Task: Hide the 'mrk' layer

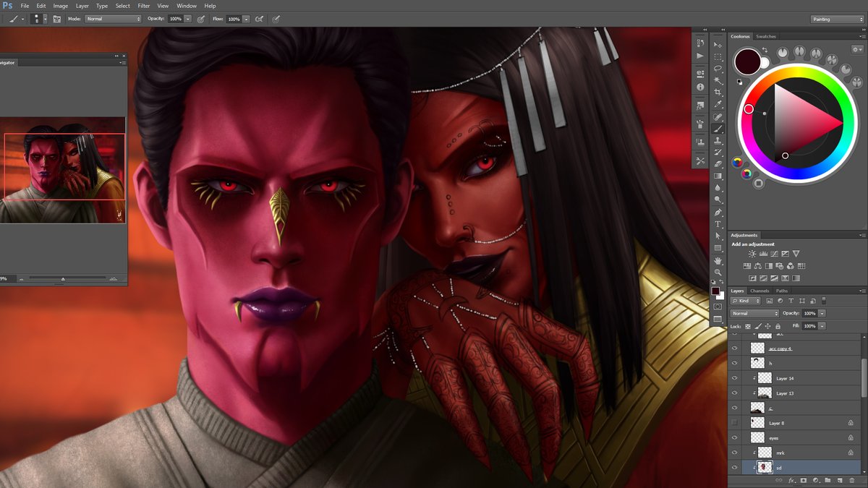Action: [x=734, y=453]
